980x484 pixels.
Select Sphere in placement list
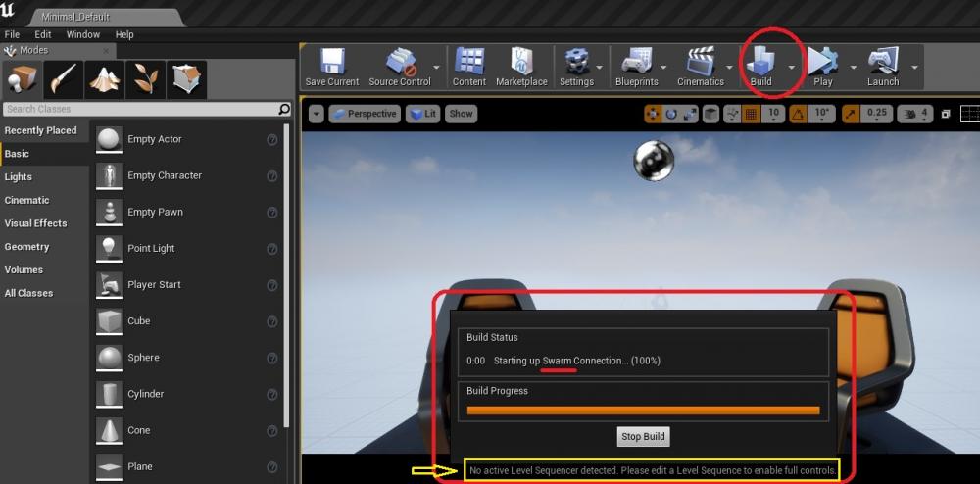click(186, 358)
